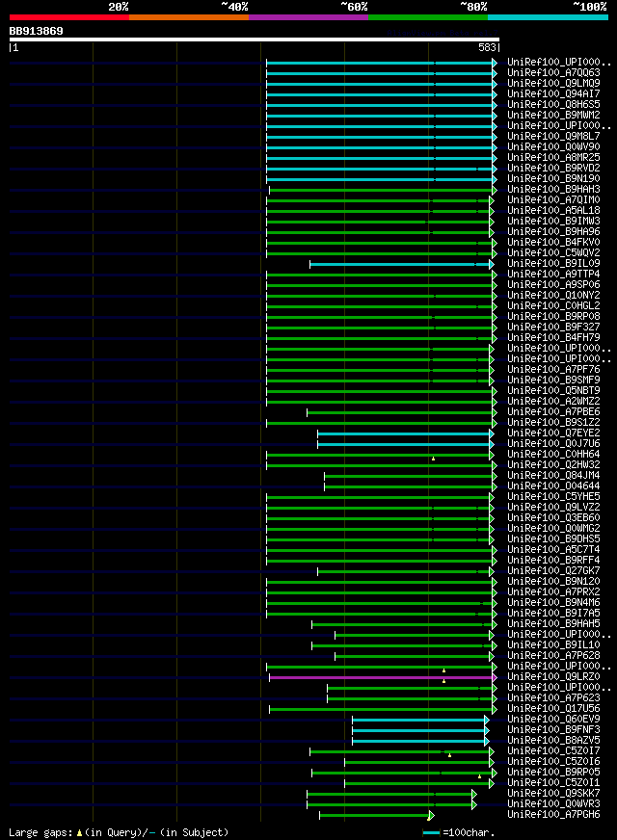Pick the UniRef100_C0HH64 sequence label
This screenshot has width=617, height=840.
tap(553, 455)
